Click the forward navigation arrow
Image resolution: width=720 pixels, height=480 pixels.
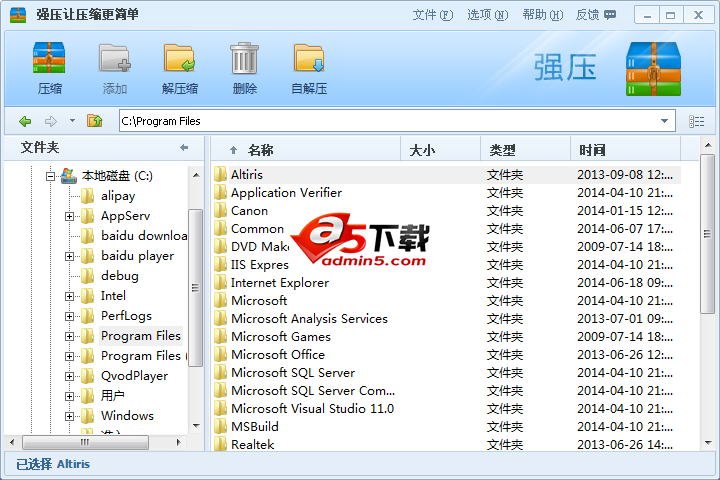tap(51, 121)
